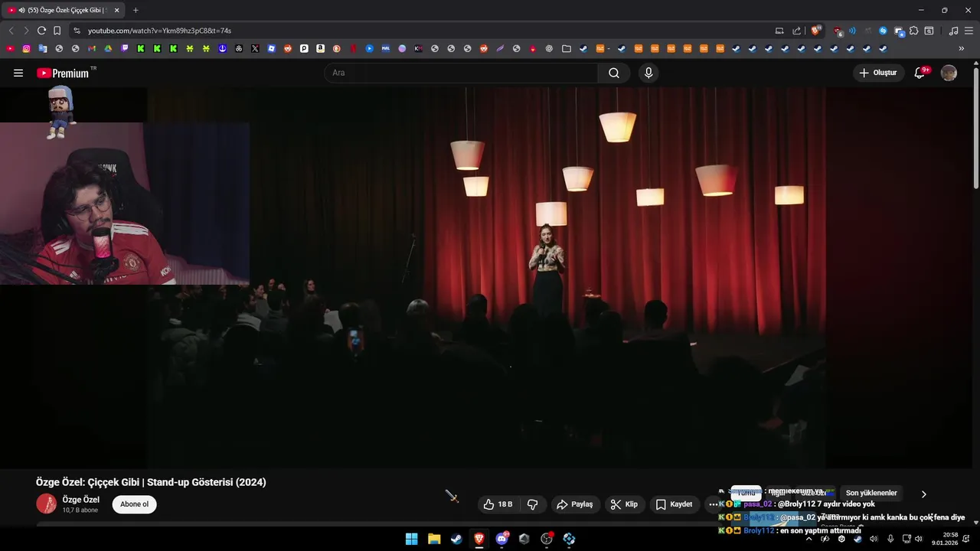This screenshot has width=980, height=551.
Task: Open Brave Shields lion icon
Action: [x=816, y=31]
